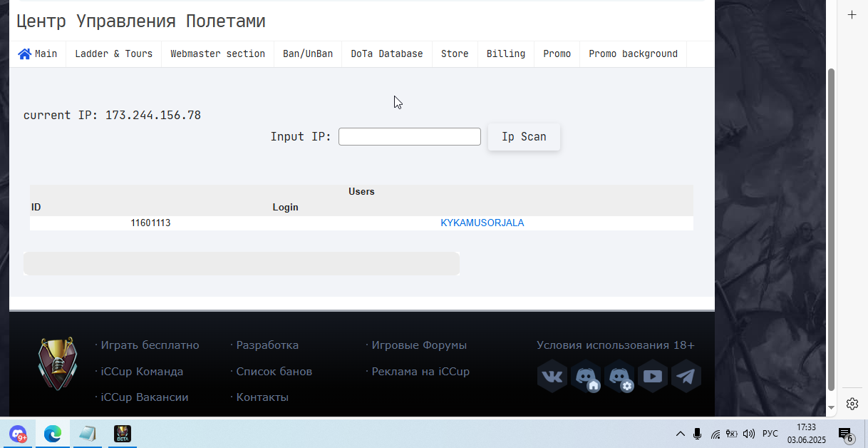Select the current IP 173.244.156.78 text
The width and height of the screenshot is (868, 448).
(x=112, y=116)
